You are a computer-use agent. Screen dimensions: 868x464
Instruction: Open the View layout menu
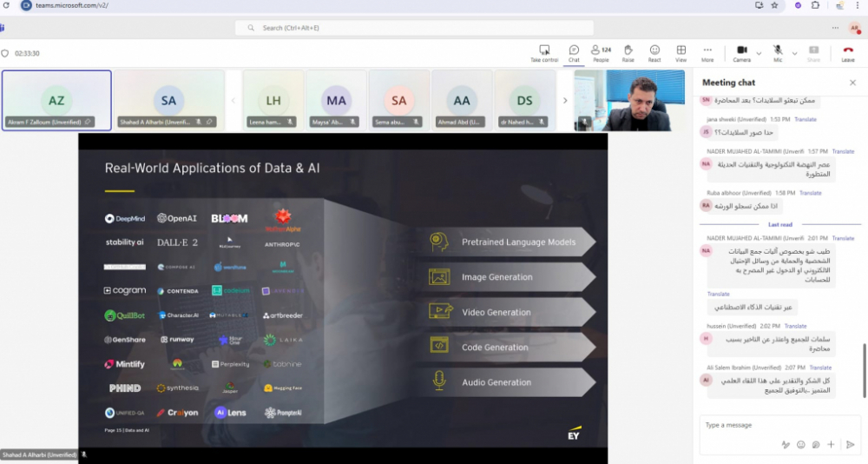[x=681, y=53]
